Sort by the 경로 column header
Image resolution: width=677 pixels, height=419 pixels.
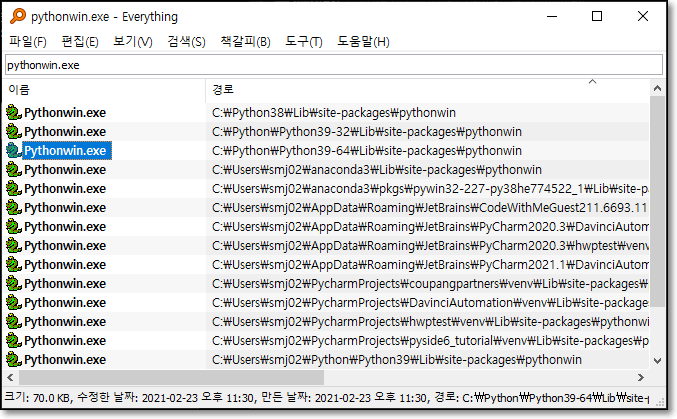427,89
